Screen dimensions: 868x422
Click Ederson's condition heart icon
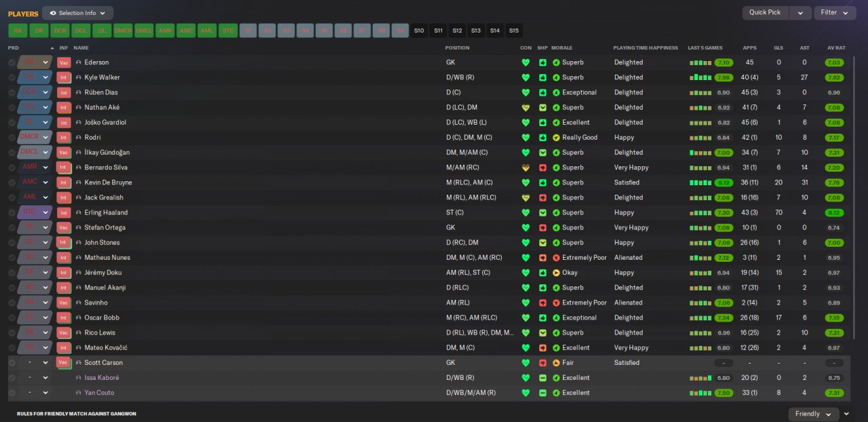coord(525,62)
